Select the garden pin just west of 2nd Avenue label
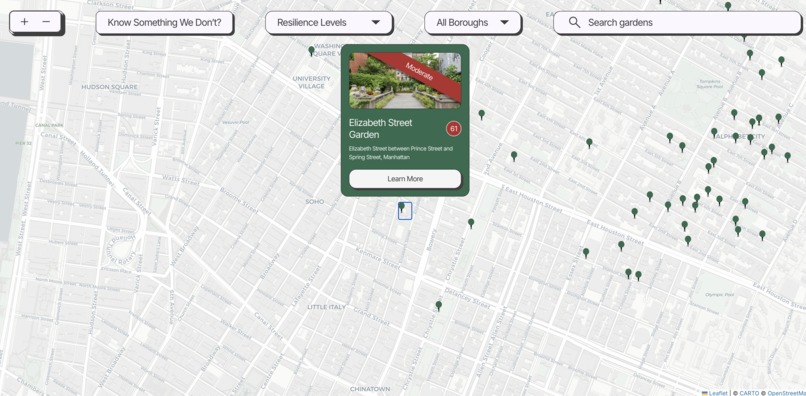This screenshot has height=396, width=806. (x=514, y=156)
